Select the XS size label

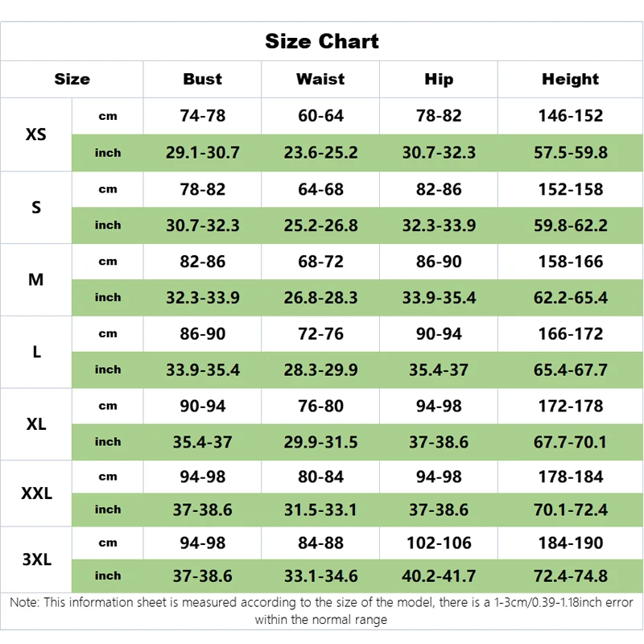(x=36, y=134)
